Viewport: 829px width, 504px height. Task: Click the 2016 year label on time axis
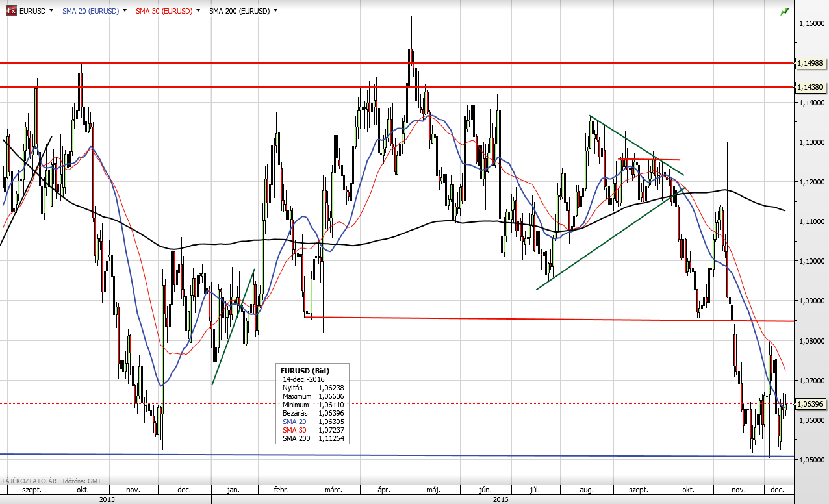(x=501, y=499)
